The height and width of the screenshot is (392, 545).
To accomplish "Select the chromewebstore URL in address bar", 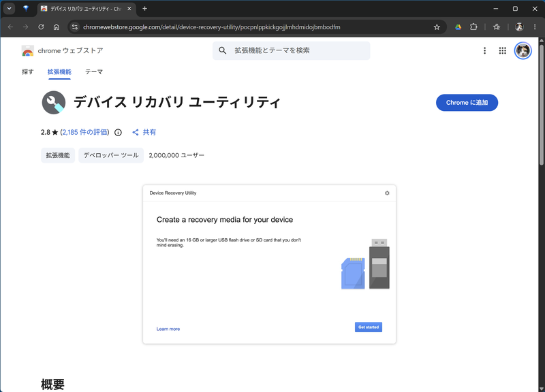I will coord(211,27).
